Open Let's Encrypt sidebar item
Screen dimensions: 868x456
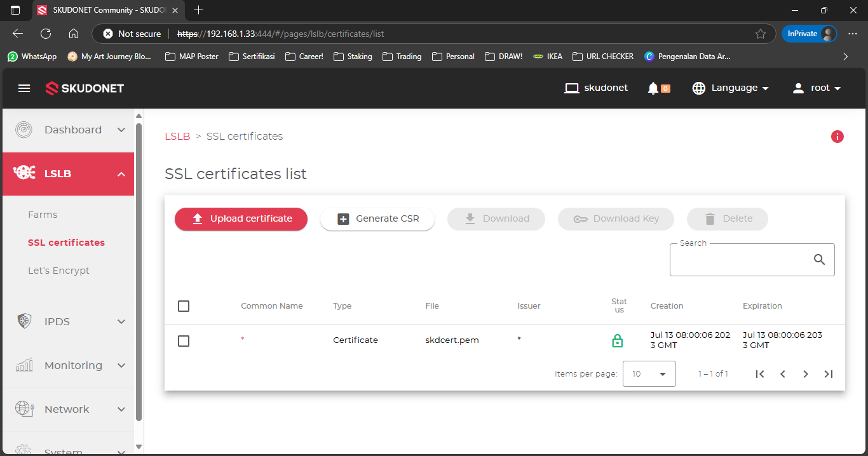[58, 271]
